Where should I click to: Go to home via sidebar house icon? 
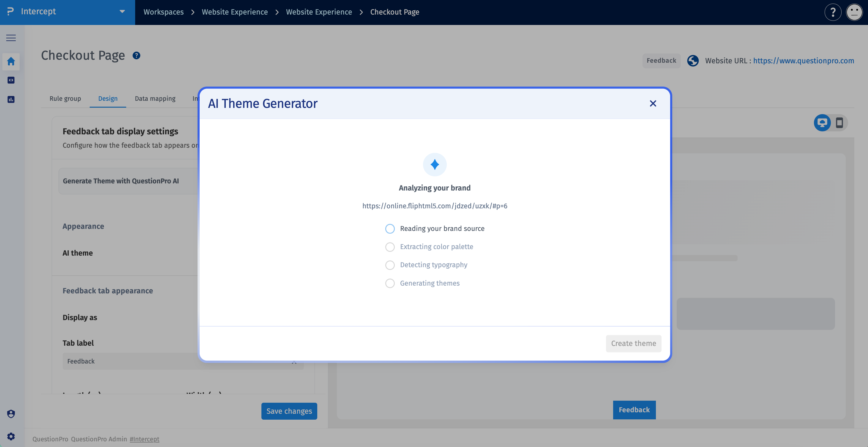pyautogui.click(x=11, y=61)
